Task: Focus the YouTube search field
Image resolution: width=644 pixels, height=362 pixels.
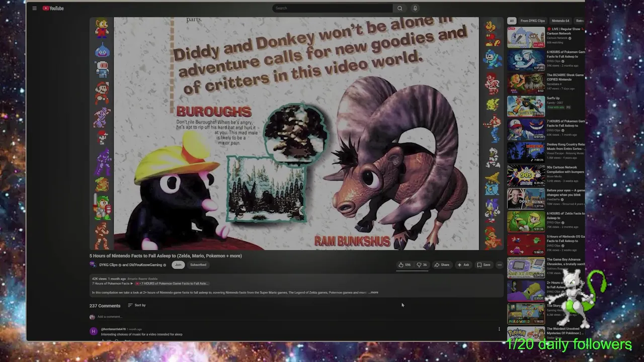Action: (333, 8)
